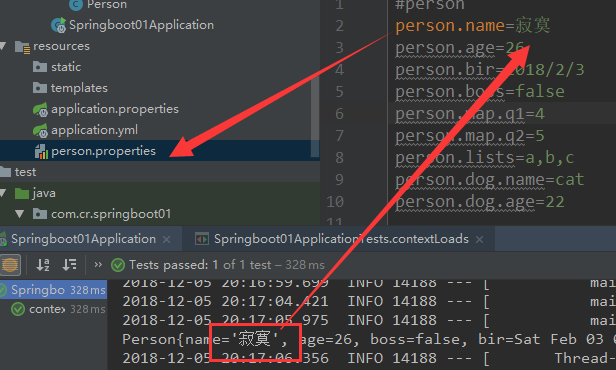Click line number 6 in gutter
This screenshot has height=370, width=616.
pyautogui.click(x=339, y=114)
